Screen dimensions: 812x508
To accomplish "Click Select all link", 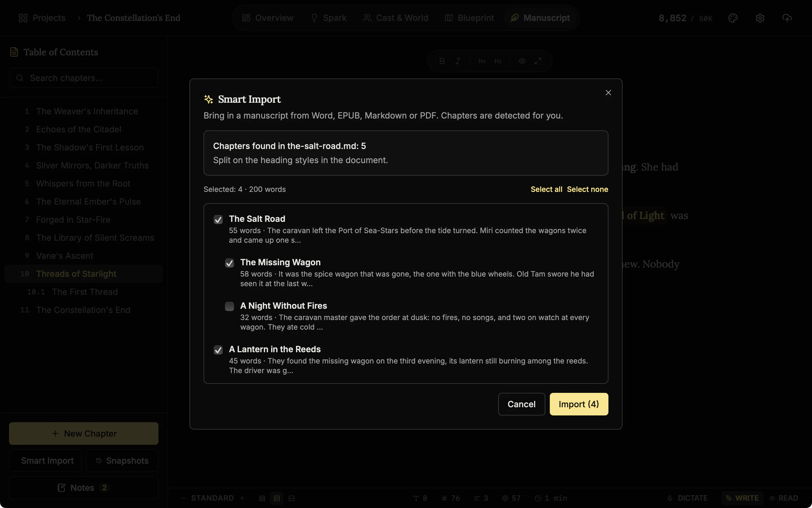I will [546, 189].
